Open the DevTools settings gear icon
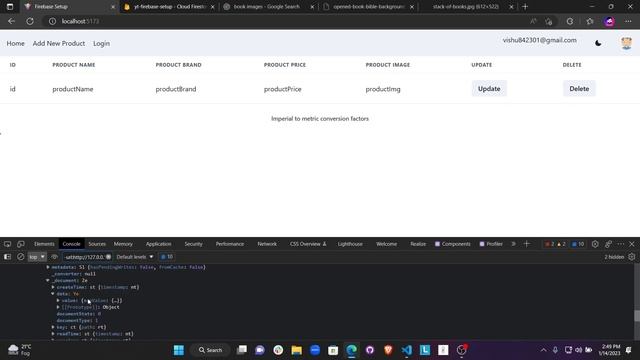The width and height of the screenshot is (640, 360). tap(595, 244)
